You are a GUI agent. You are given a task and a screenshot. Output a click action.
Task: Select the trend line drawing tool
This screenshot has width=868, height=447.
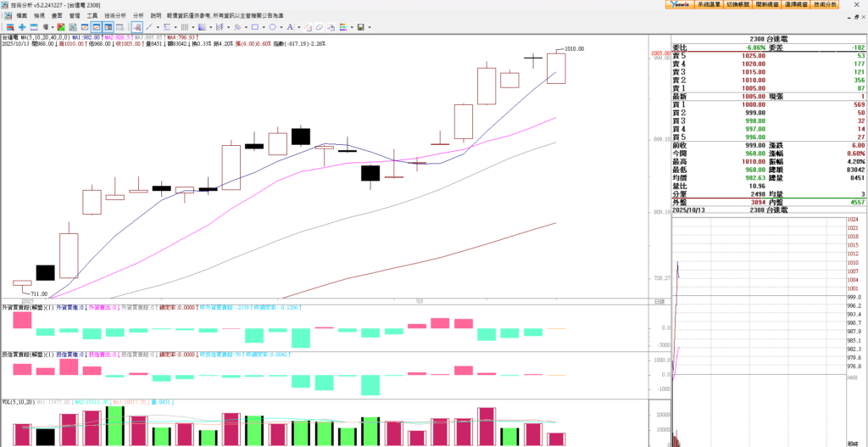148,27
